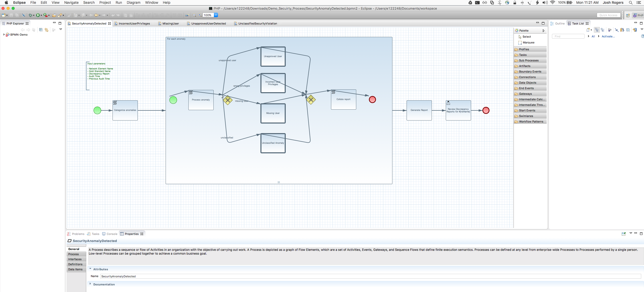Expand the Gateways drawer in Palette

530,94
